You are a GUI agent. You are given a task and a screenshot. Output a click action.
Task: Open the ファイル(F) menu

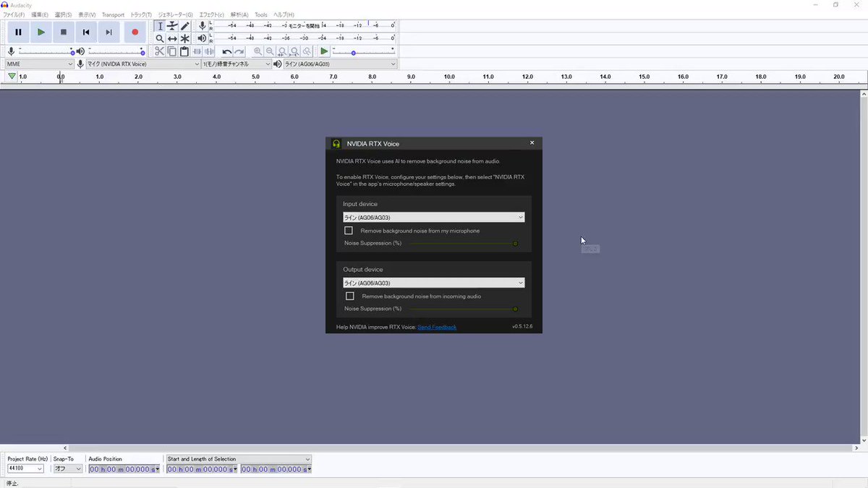pyautogui.click(x=14, y=14)
